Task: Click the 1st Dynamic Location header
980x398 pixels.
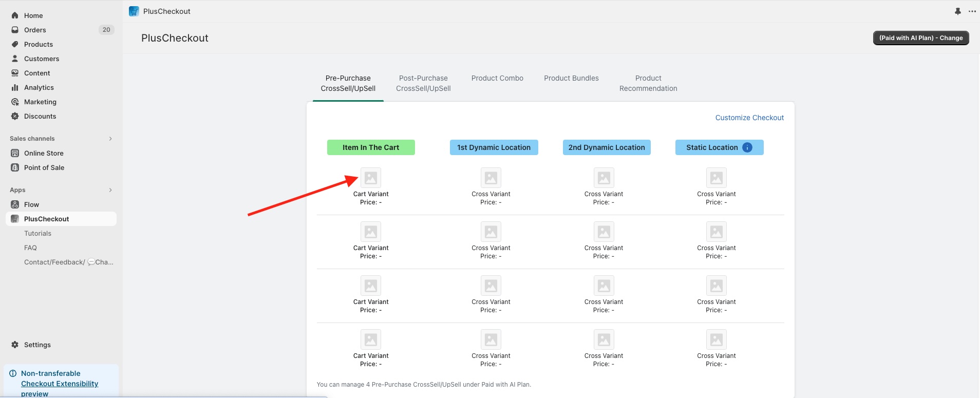Action: [494, 147]
